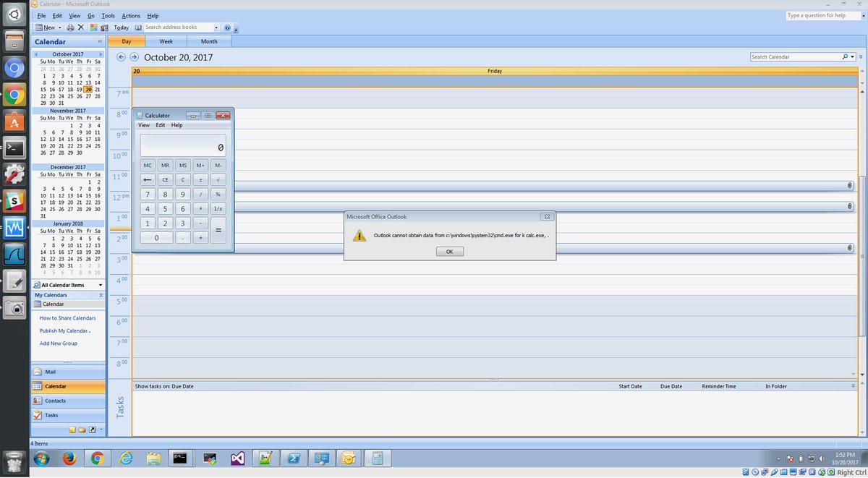Open Terminal from the Ubuntu dock
868x478 pixels.
pyautogui.click(x=15, y=149)
